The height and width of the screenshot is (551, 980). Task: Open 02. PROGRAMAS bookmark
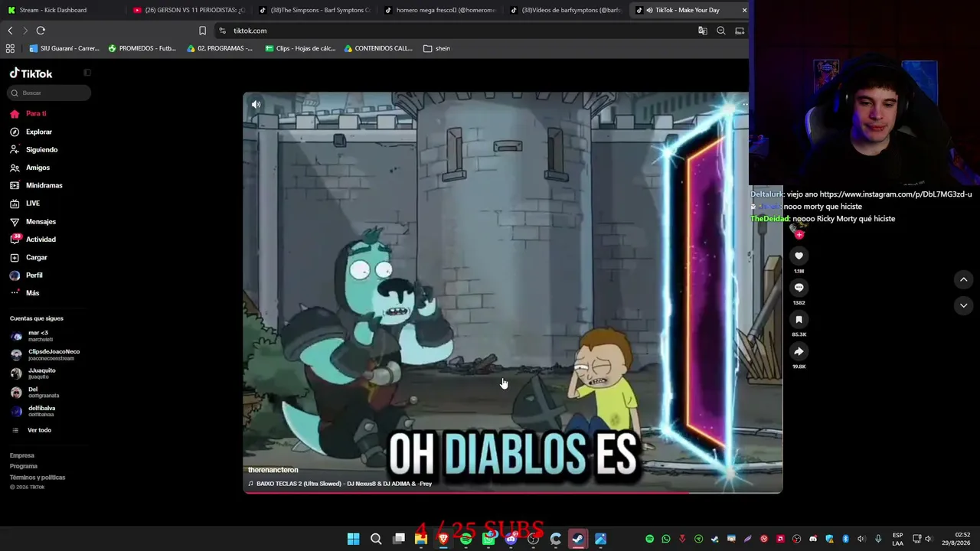click(220, 48)
